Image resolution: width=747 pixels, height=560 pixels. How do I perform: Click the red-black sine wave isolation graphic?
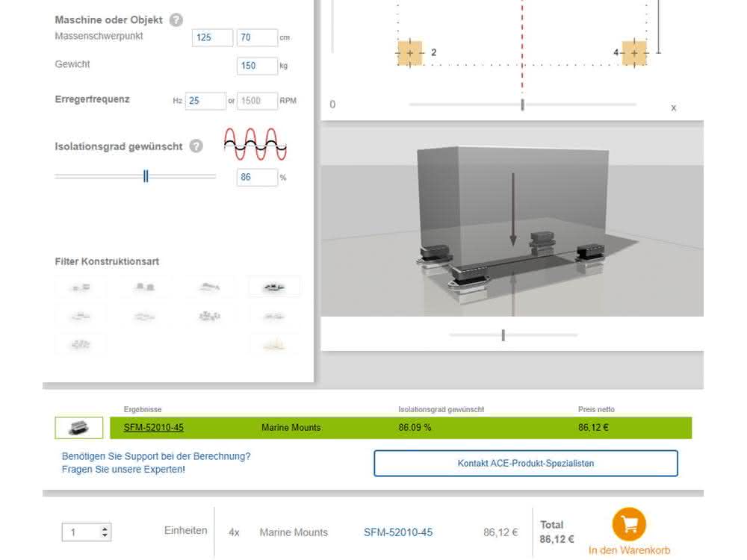255,144
